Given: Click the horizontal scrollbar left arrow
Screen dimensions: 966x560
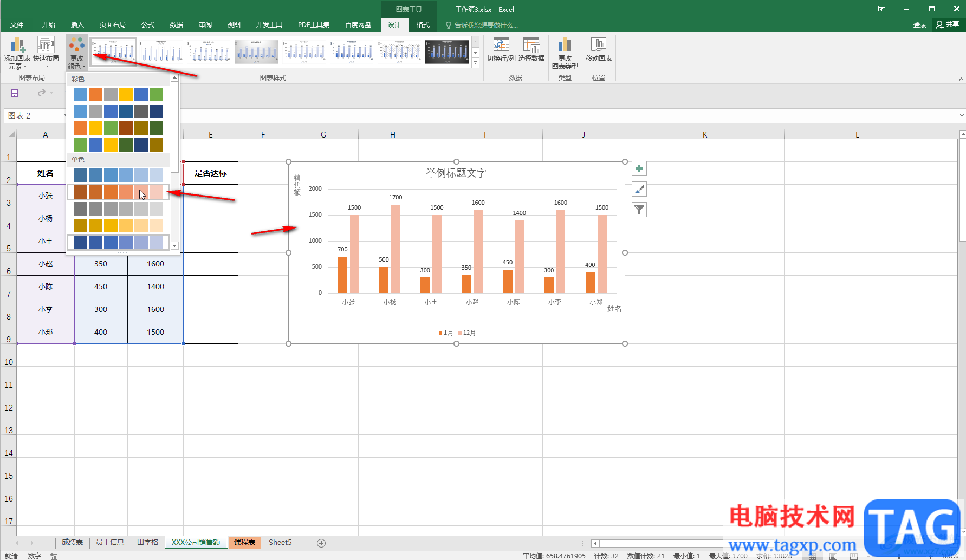Looking at the screenshot, I should (x=595, y=543).
